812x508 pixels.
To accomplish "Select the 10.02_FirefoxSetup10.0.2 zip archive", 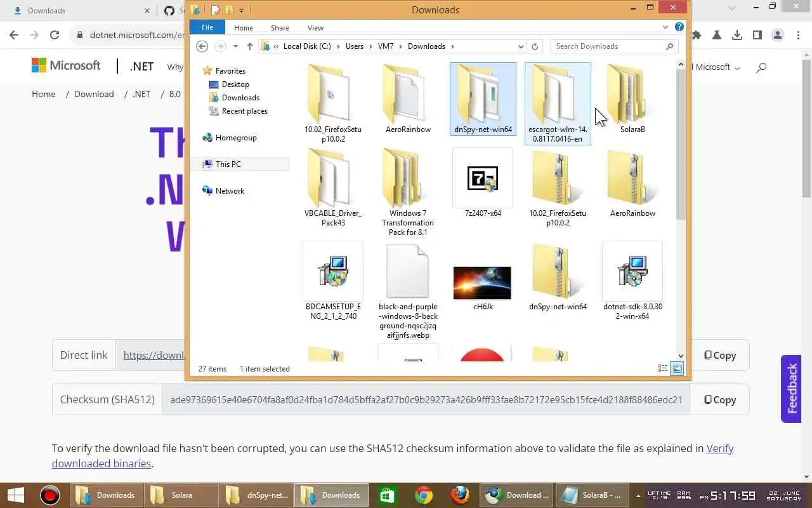I will tap(558, 188).
